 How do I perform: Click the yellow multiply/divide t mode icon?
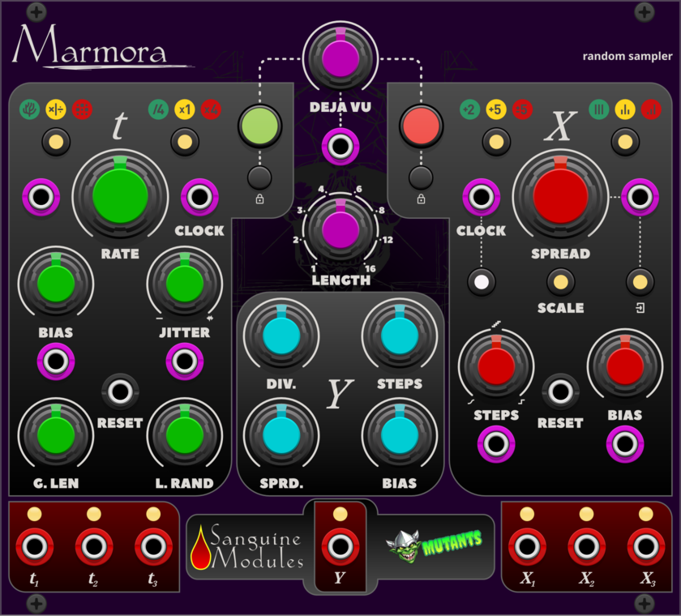click(56, 109)
